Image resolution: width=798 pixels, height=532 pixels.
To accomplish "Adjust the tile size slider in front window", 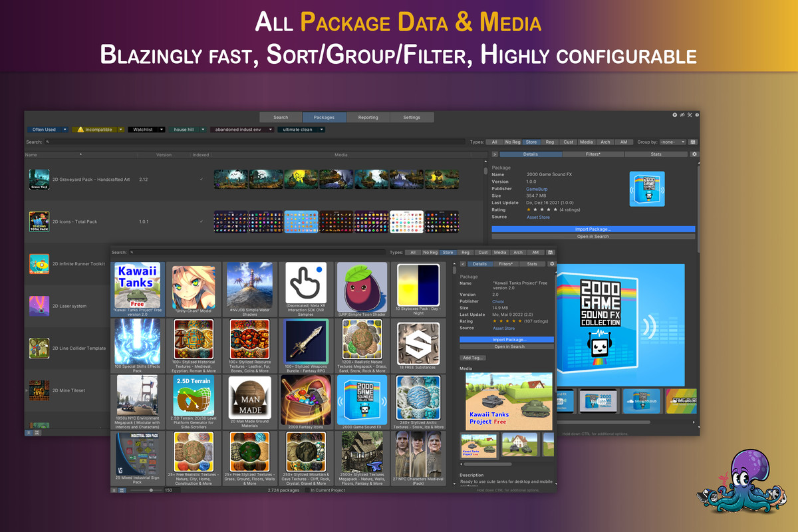I will [146, 490].
